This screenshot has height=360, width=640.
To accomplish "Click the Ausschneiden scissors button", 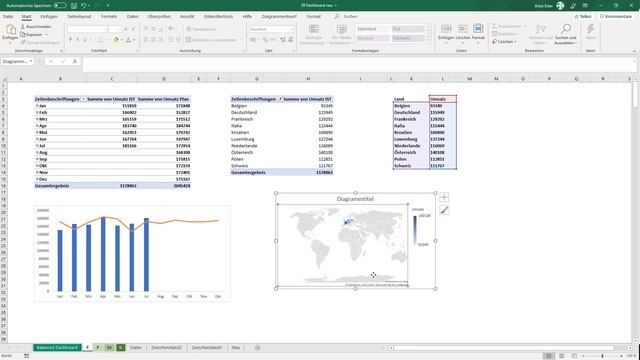I will coord(36,27).
